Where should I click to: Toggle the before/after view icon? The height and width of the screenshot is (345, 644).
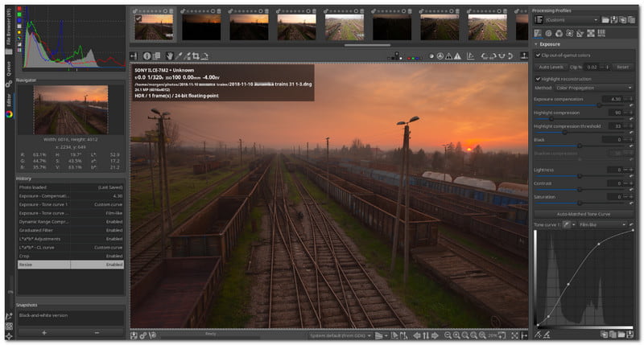click(x=158, y=56)
